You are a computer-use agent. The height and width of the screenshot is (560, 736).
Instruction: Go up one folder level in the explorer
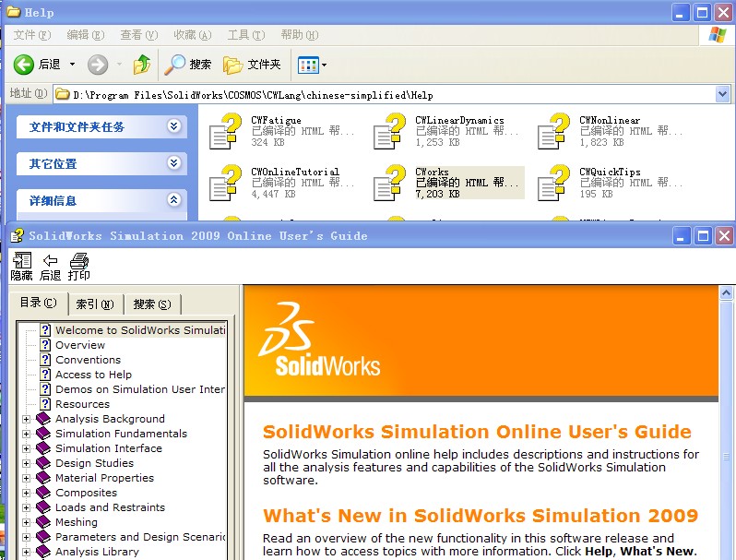(x=142, y=65)
